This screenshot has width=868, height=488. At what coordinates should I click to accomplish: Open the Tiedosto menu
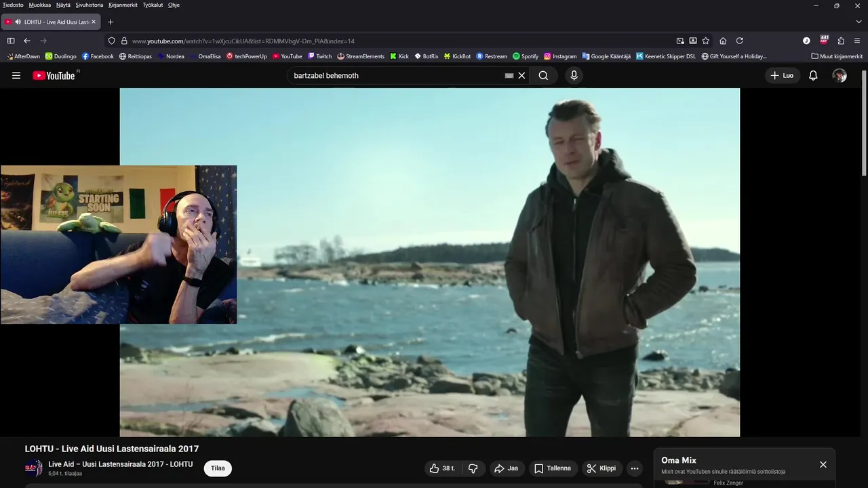[13, 5]
